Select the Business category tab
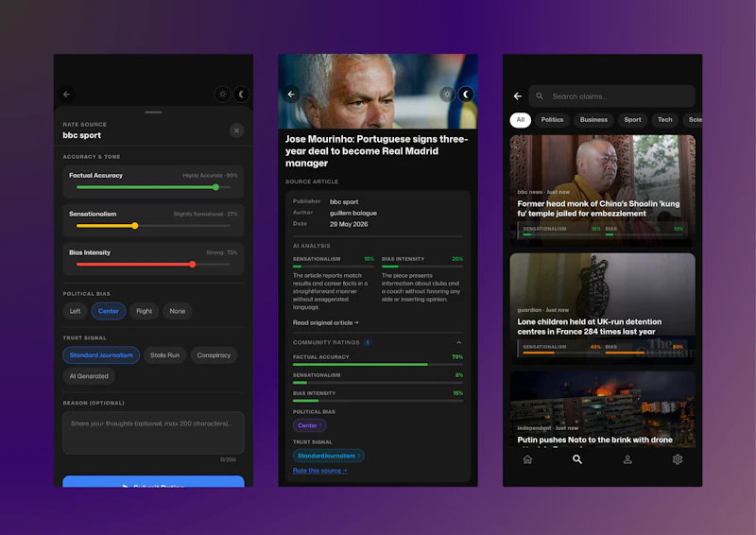 [593, 120]
